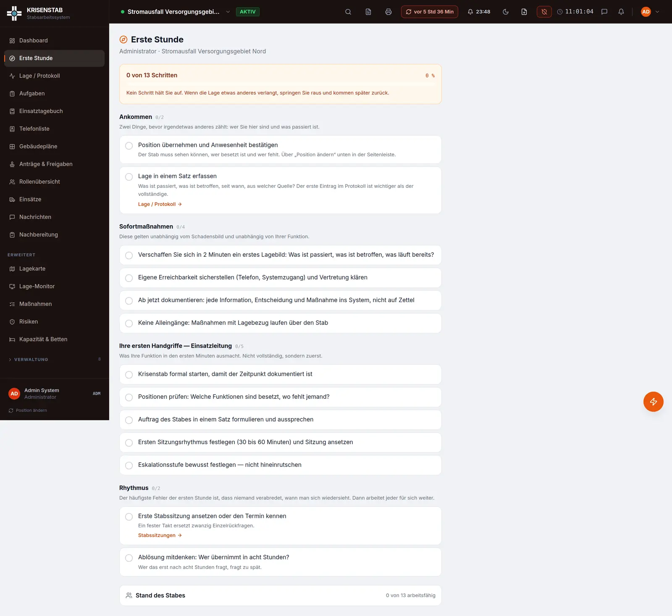Check 'Eskalationsstufe bewusst festlegen' step
Viewport: 672px width, 616px height.
[x=129, y=466]
